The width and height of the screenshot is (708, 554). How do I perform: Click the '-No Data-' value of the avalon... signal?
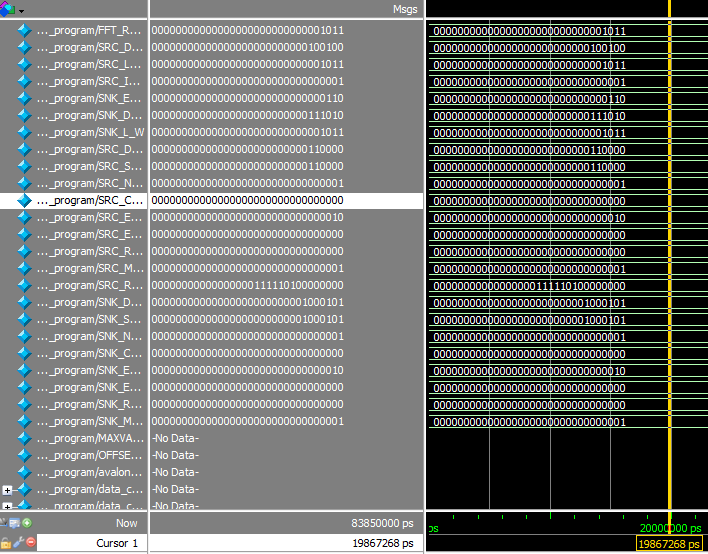pos(176,472)
